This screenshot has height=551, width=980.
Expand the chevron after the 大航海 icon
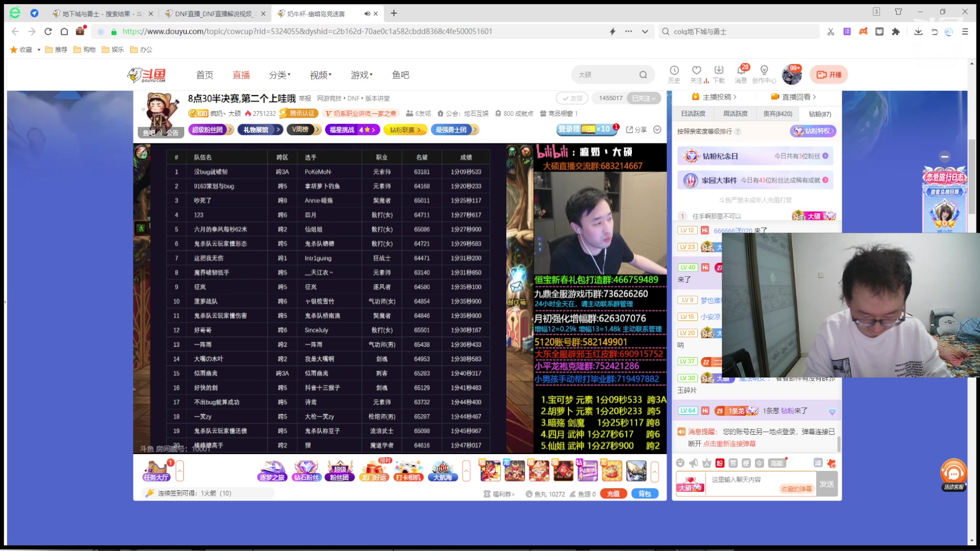click(466, 470)
